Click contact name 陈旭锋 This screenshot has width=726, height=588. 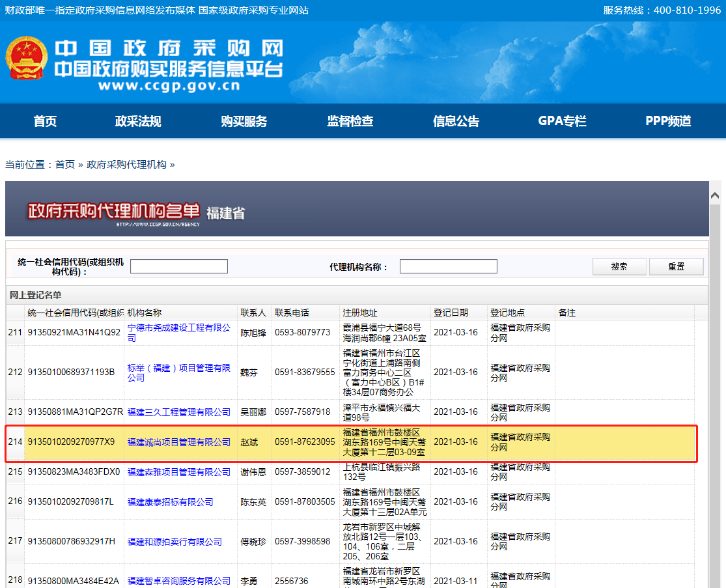(253, 333)
